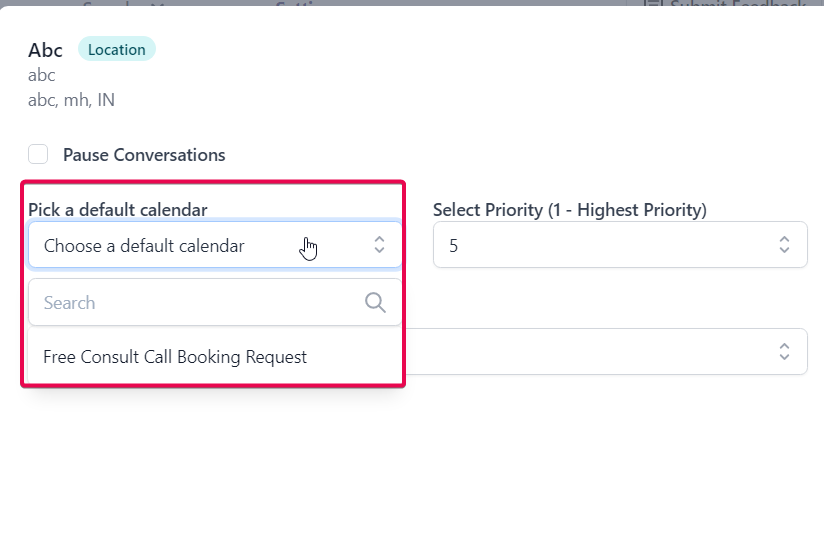Enable the Pause Conversations checkbox
This screenshot has height=553, width=824.
coord(38,154)
